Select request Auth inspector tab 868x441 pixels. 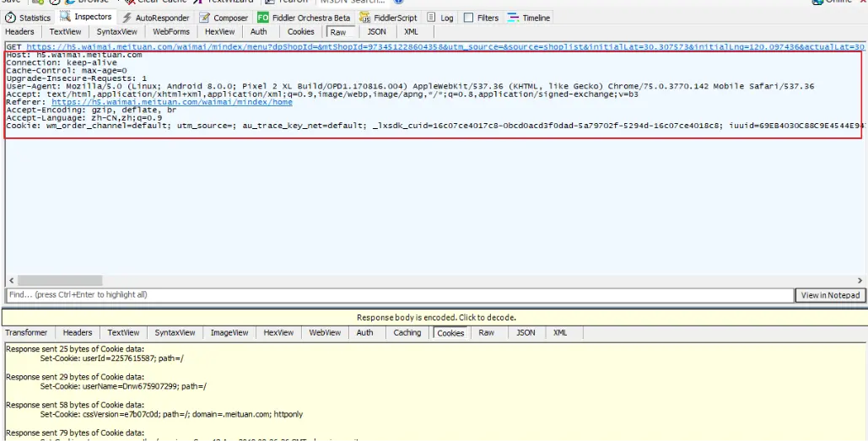[x=258, y=31]
